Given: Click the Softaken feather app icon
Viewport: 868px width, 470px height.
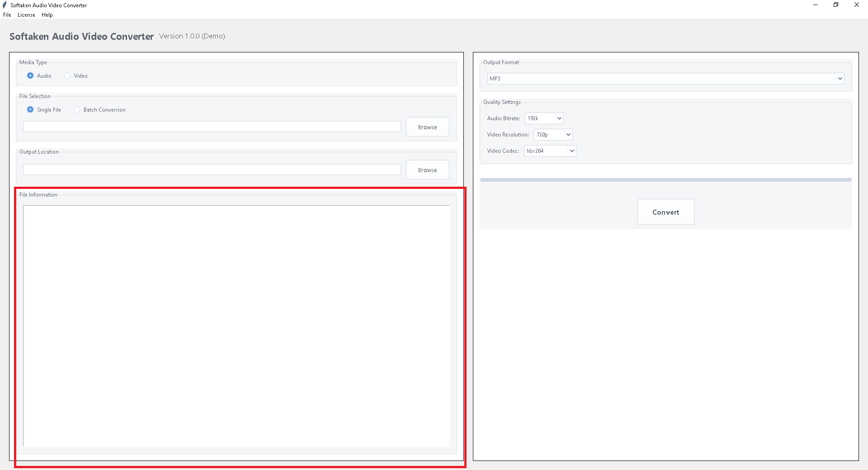Looking at the screenshot, I should 5,5.
